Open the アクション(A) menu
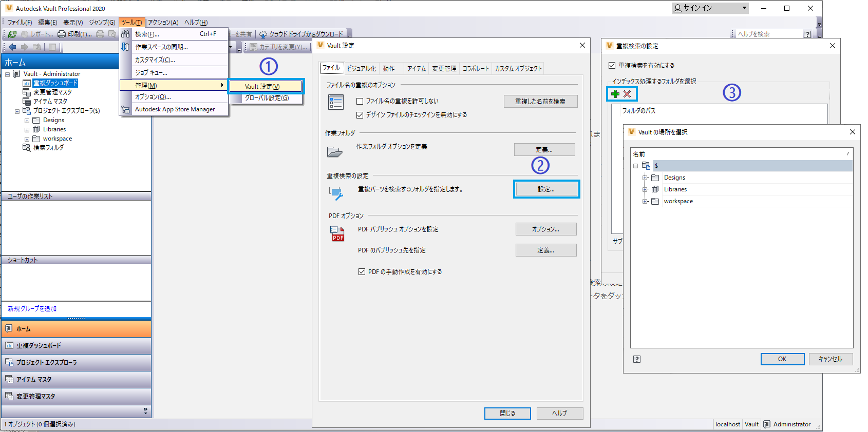Screen dimensions: 868x432 (163, 23)
